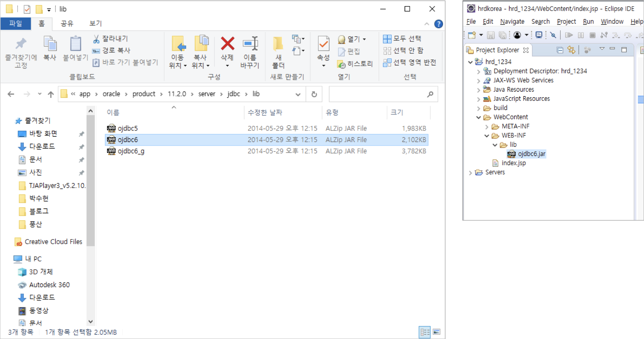Open recent locations dropdown arrow
The image size is (644, 339).
tap(39, 94)
